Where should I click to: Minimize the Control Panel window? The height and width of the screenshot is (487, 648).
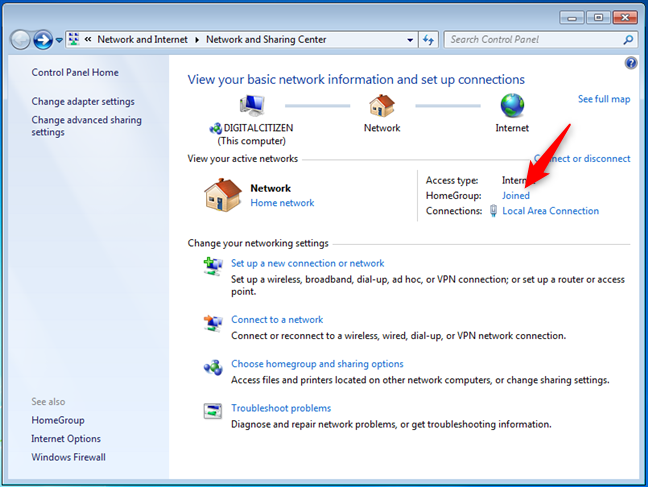coord(572,17)
